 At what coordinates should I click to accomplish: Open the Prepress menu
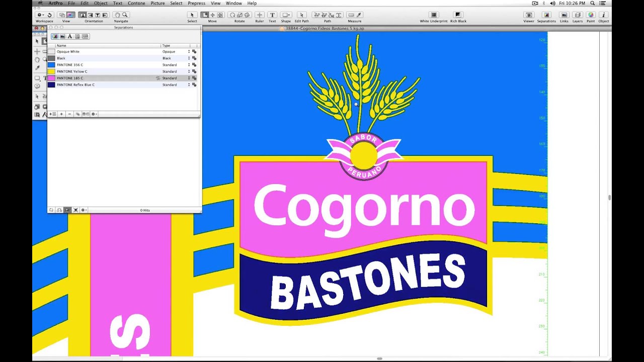[x=197, y=3]
